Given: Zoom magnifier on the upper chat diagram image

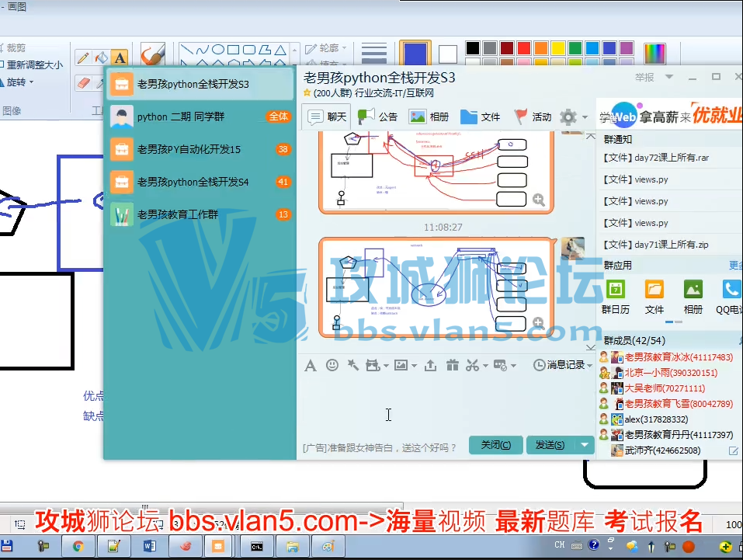Looking at the screenshot, I should pyautogui.click(x=538, y=200).
